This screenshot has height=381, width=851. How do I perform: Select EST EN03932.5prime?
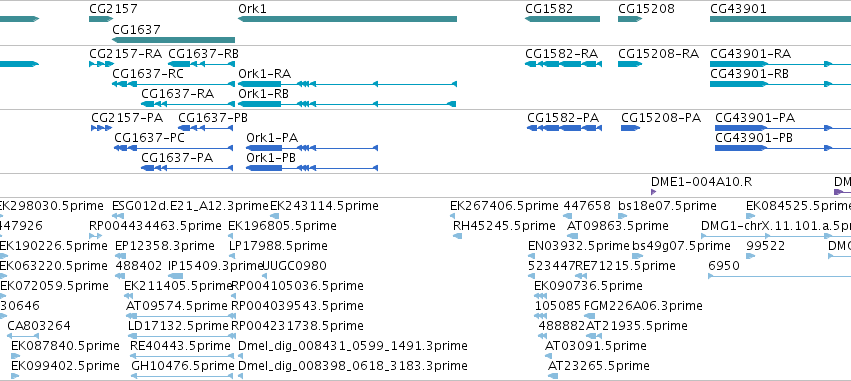coord(579,246)
